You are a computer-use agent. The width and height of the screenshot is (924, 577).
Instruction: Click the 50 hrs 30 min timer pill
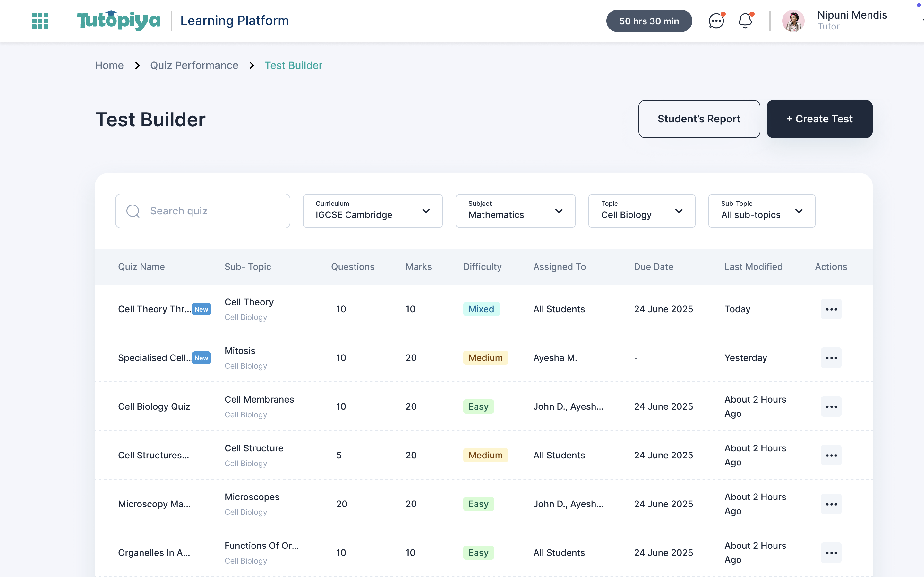[x=649, y=21]
